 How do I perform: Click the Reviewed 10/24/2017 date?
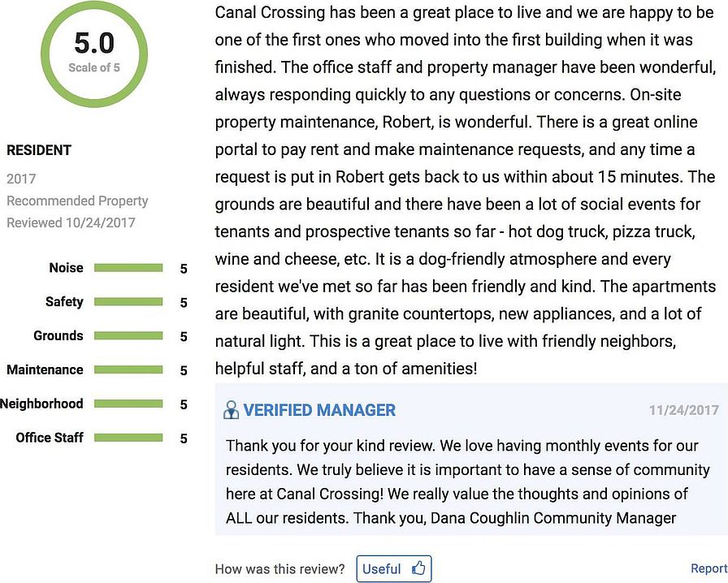(x=71, y=222)
